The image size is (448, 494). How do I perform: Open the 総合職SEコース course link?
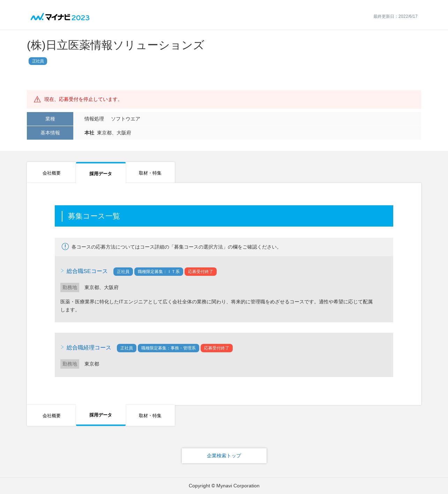click(87, 271)
